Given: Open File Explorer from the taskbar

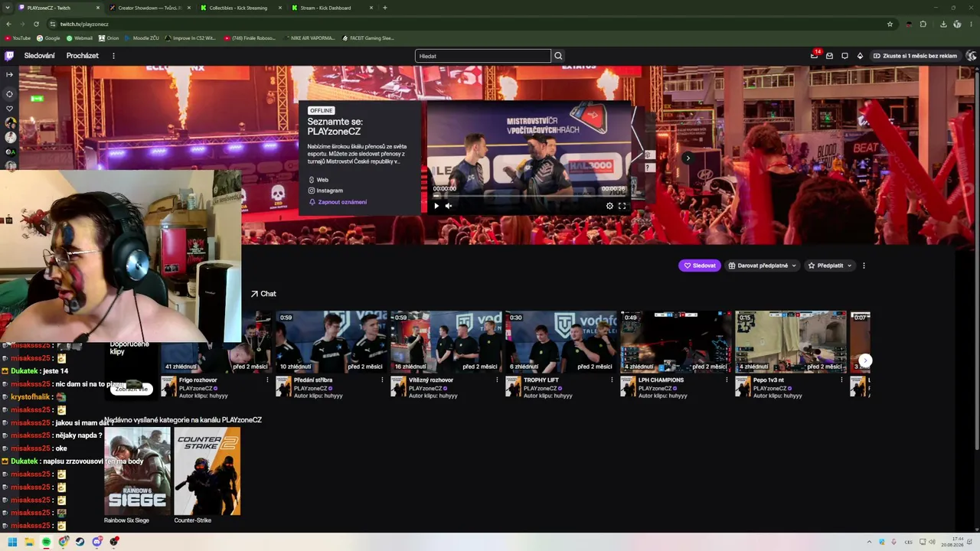Looking at the screenshot, I should (29, 542).
